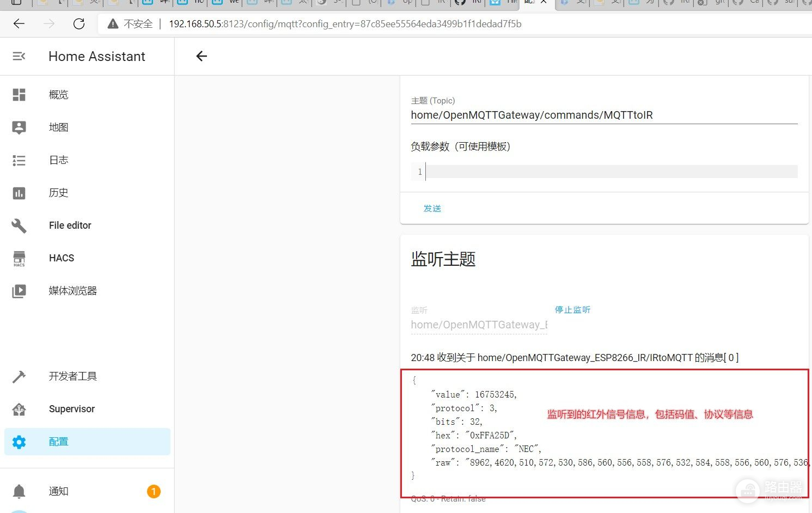Open the 概览 overview dashboard icon

tap(19, 95)
